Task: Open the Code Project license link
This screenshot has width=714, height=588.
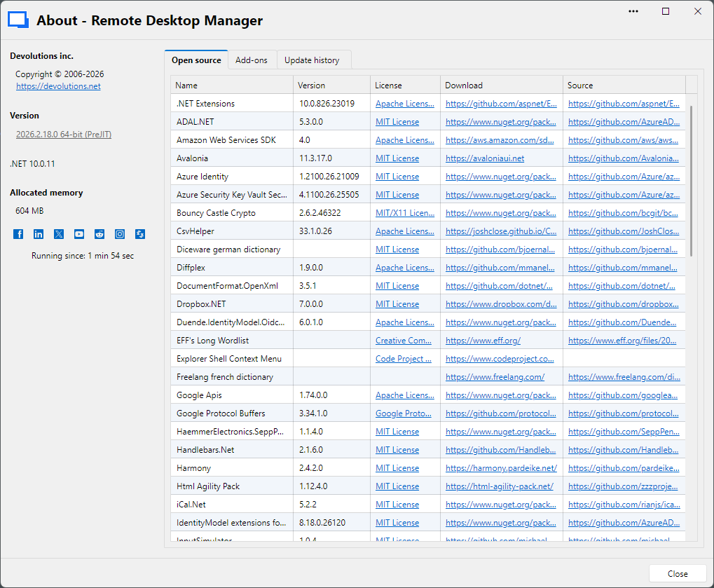Action: tap(403, 359)
